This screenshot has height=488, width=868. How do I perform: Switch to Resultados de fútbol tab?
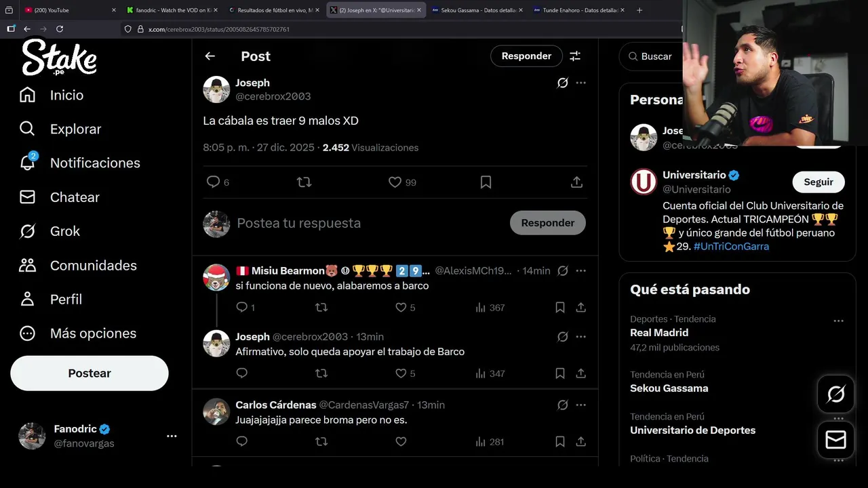coord(275,10)
